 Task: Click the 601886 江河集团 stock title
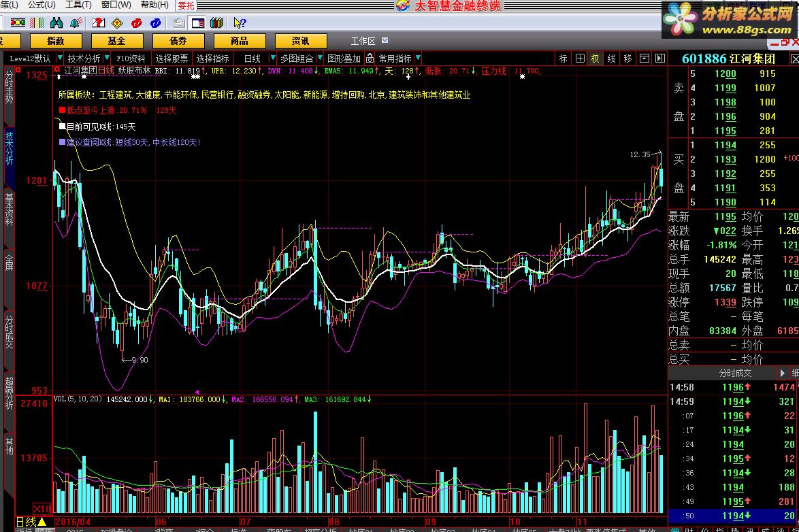(728, 59)
